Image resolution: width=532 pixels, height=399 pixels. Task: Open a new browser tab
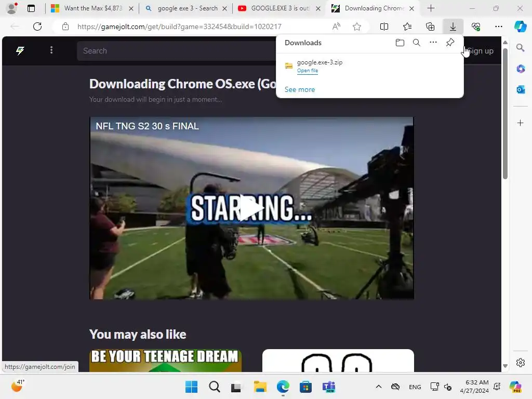(x=431, y=8)
